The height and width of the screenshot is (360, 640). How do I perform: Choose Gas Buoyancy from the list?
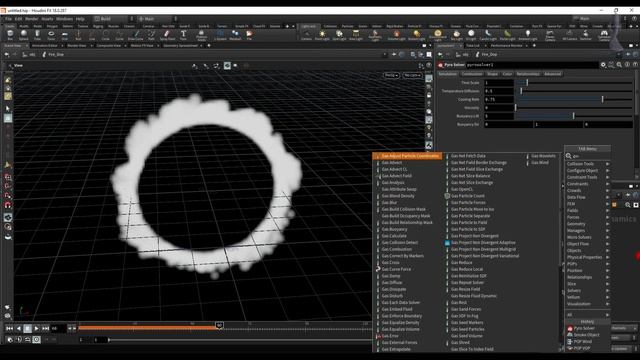[394, 229]
